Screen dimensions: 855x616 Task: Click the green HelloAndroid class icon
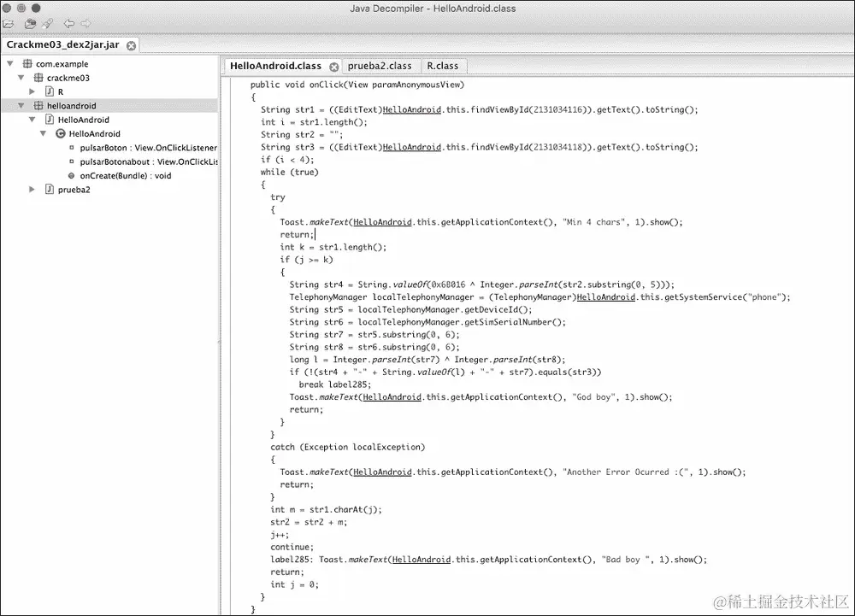click(x=61, y=133)
